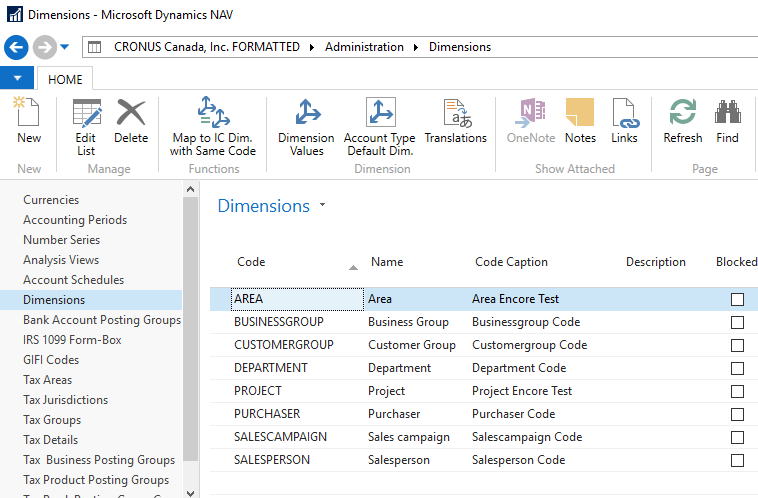Select Dimensions in the navigation pane

click(91, 300)
